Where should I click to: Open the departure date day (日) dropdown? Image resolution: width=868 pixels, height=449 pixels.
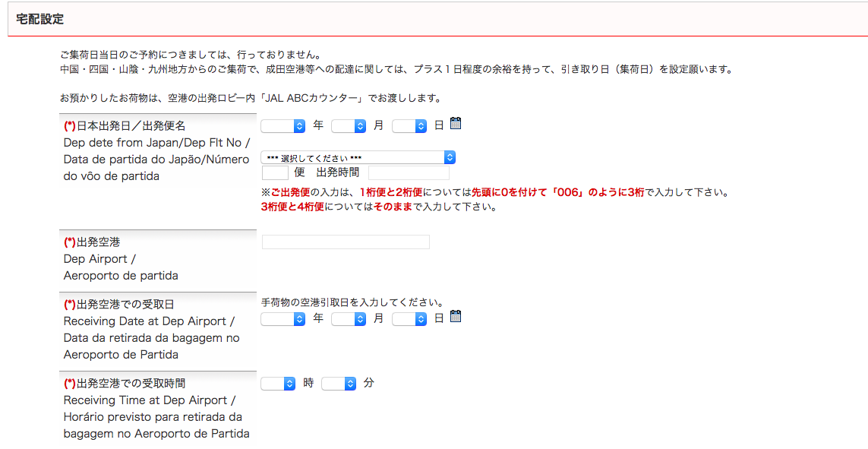tap(409, 126)
